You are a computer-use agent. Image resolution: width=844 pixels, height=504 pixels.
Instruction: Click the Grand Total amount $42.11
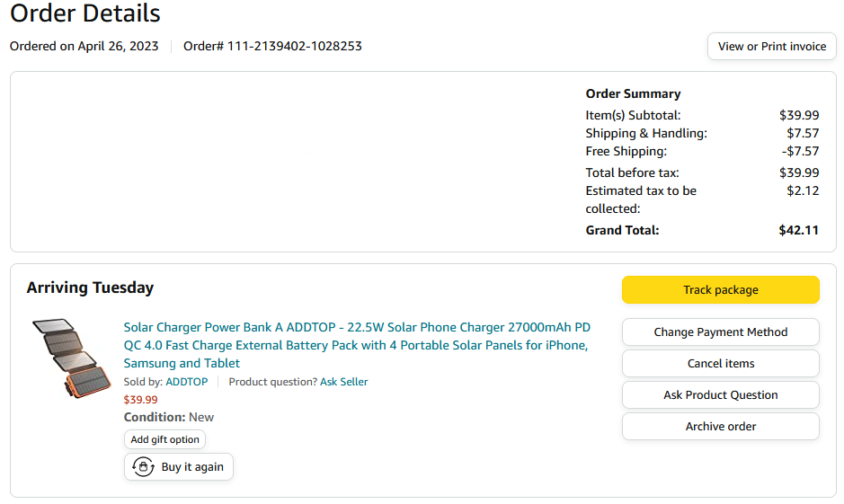798,230
